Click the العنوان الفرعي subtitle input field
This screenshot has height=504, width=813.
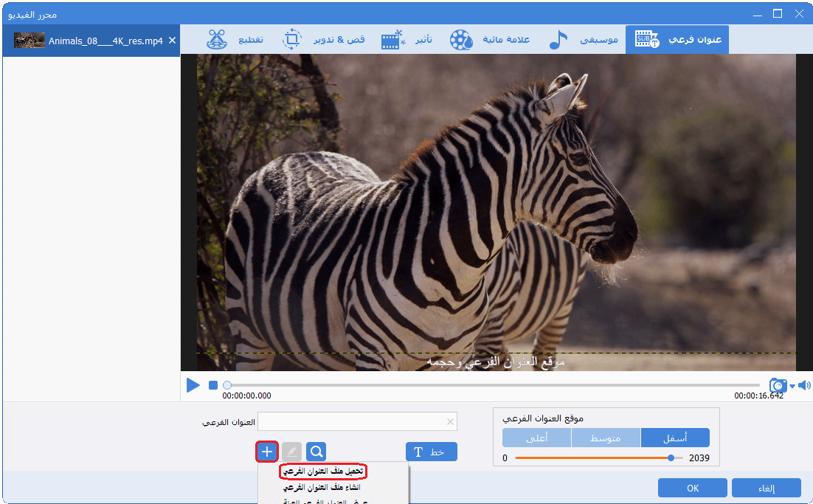(x=357, y=421)
